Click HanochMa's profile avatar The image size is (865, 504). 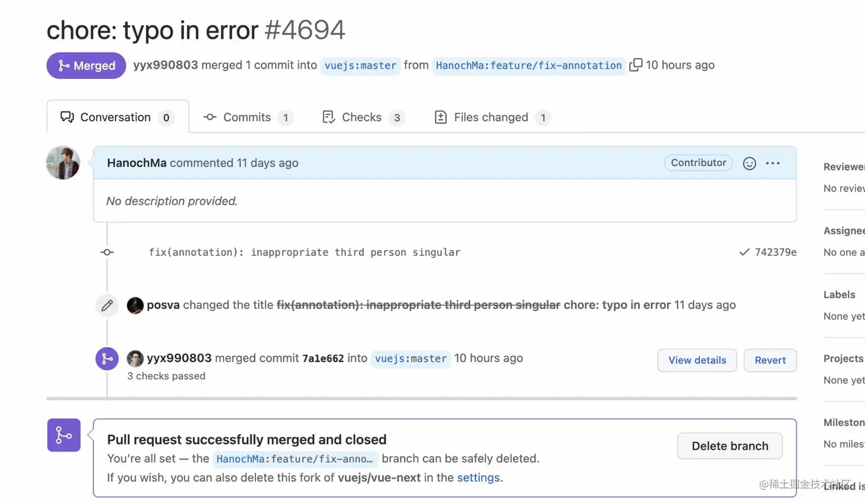point(63,163)
